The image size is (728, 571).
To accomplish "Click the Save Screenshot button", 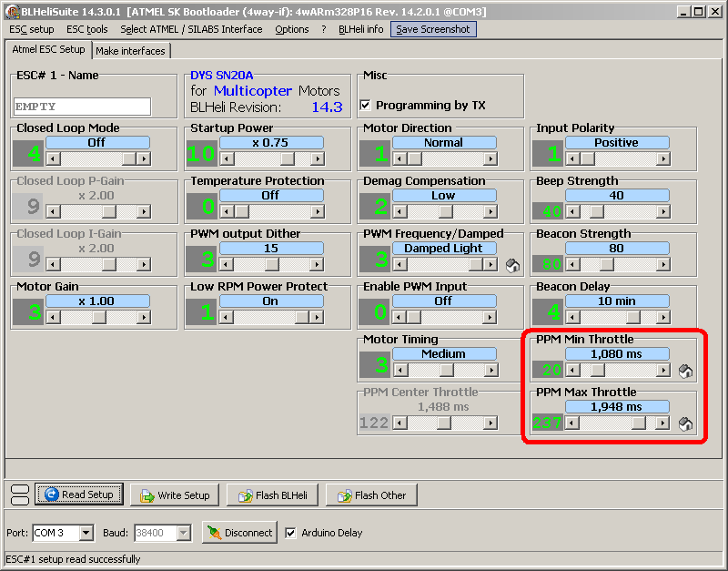I will [433, 29].
